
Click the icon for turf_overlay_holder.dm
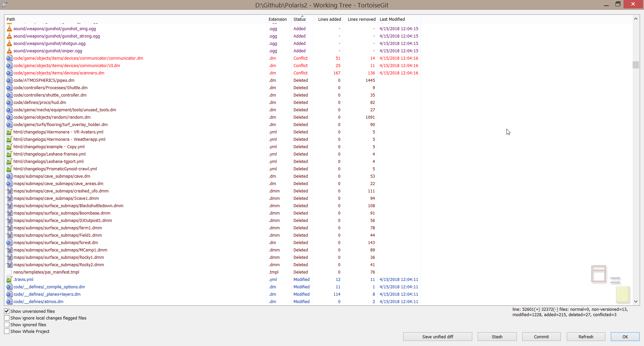click(9, 125)
